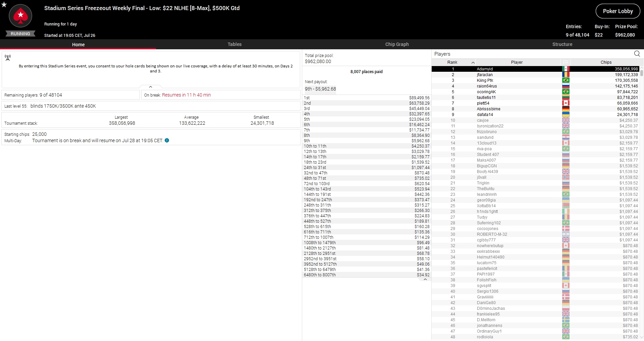Image resolution: width=644 pixels, height=341 pixels.
Task: Click the PokerStars spade logo
Action: coord(20,16)
